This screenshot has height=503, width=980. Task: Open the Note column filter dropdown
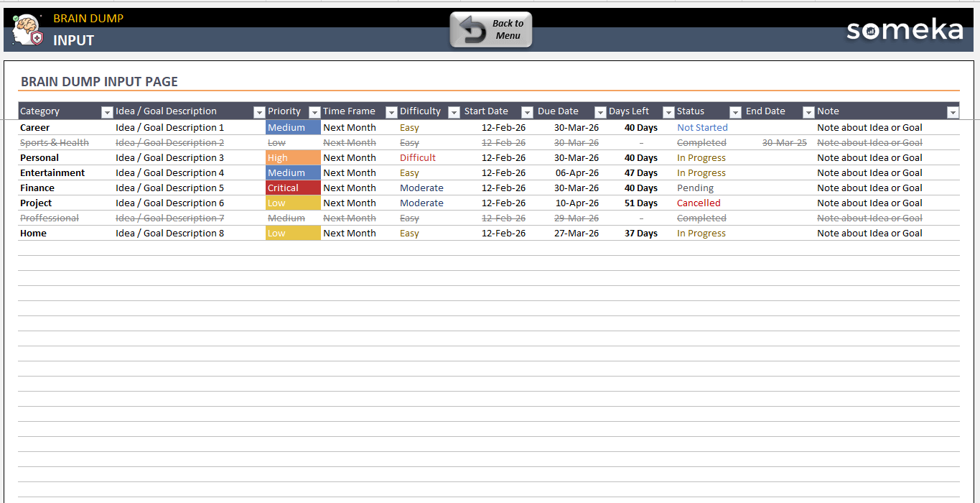(x=953, y=112)
